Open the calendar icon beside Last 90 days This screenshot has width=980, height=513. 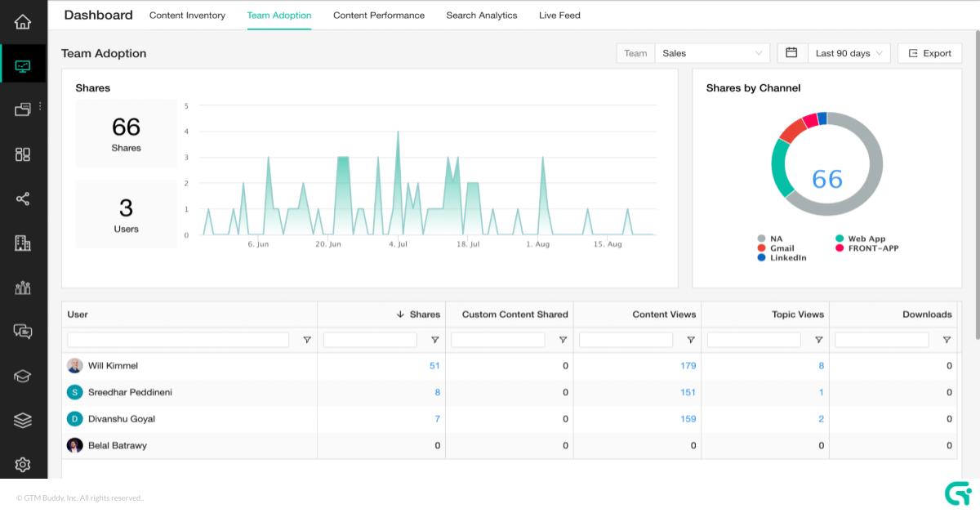[791, 52]
